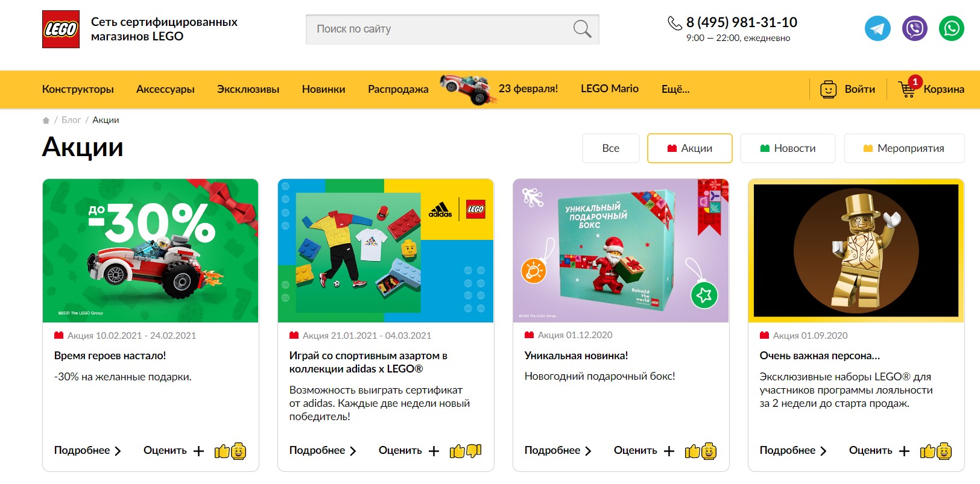
Task: Open the Telegram contact icon
Action: [x=877, y=28]
